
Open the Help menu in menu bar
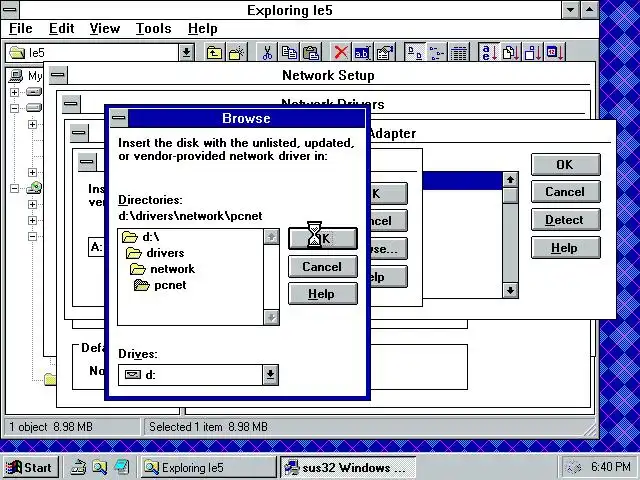tap(202, 29)
